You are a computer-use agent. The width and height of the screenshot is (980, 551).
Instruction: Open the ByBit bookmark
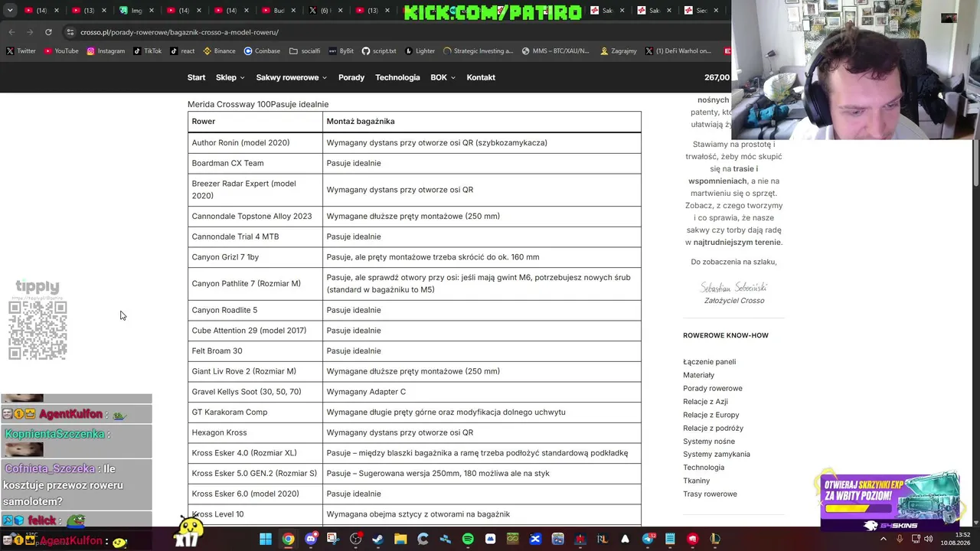click(x=341, y=51)
